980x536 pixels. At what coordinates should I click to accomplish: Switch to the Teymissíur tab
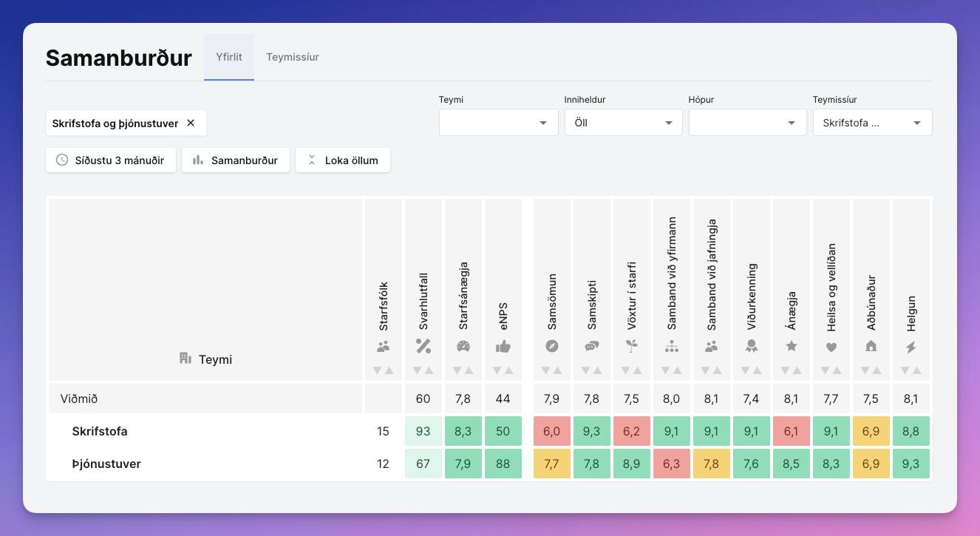click(293, 57)
